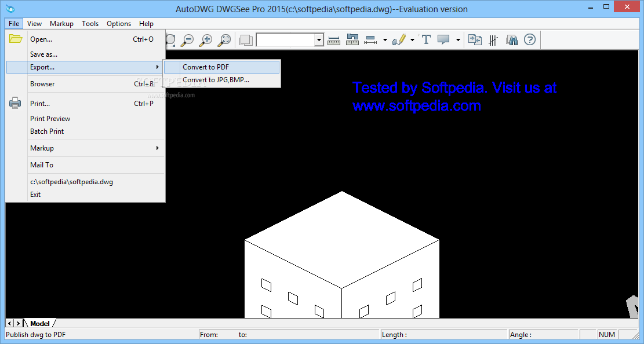Choose Open... from File menu

click(x=85, y=39)
